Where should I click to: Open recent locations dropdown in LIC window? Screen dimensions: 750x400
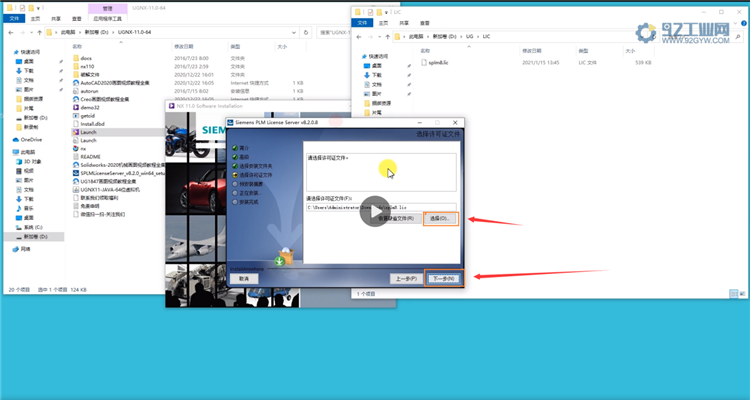[x=379, y=37]
